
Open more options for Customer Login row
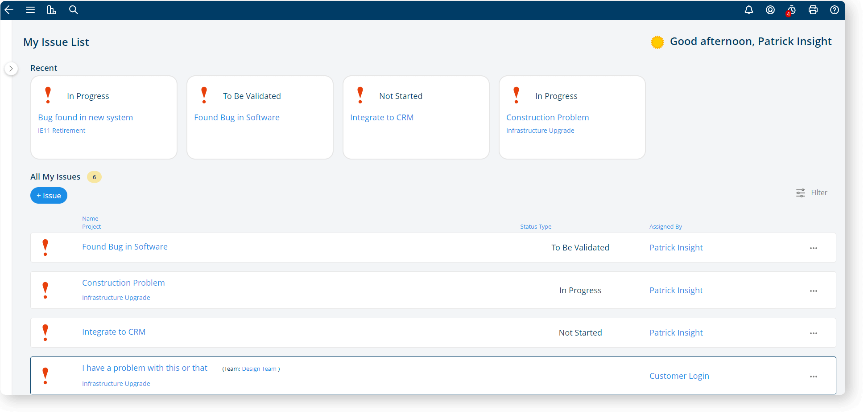(814, 377)
